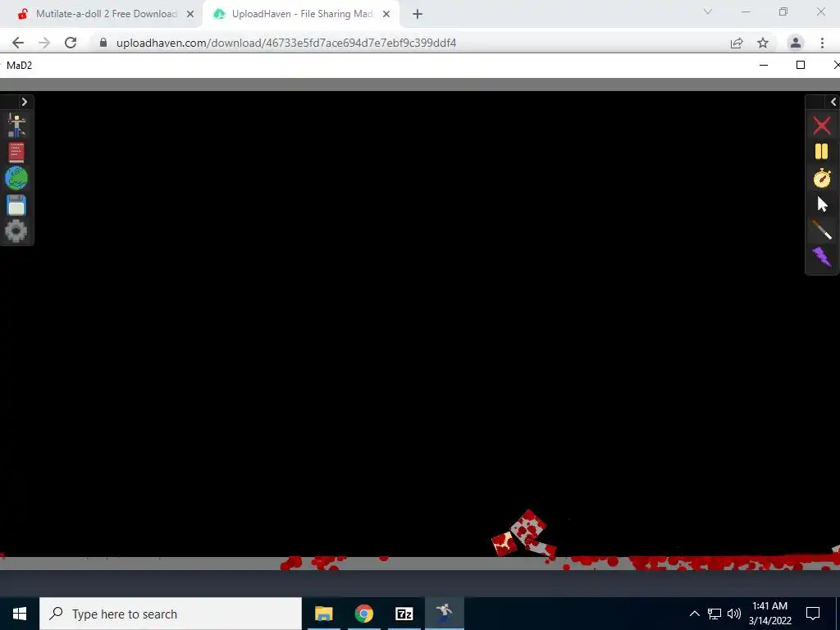This screenshot has height=630, width=840.
Task: Click the globe environment icon
Action: [x=16, y=178]
